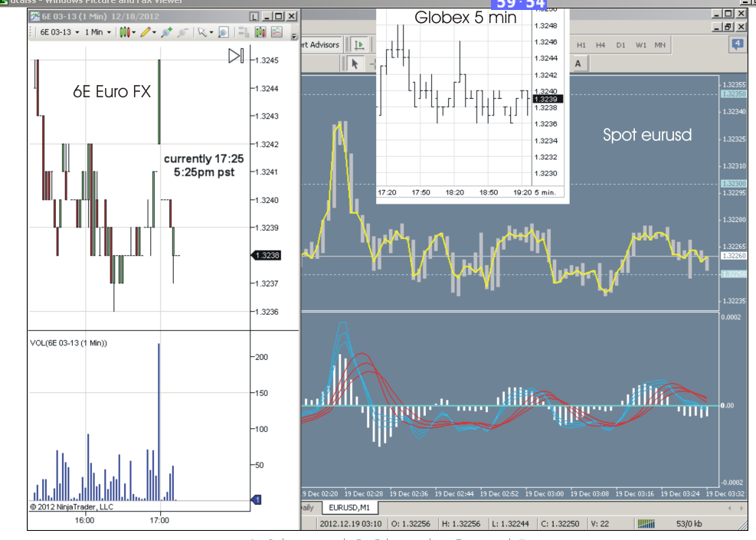Switch to MN timeframe
Screen dimensions: 756x540
pyautogui.click(x=660, y=45)
